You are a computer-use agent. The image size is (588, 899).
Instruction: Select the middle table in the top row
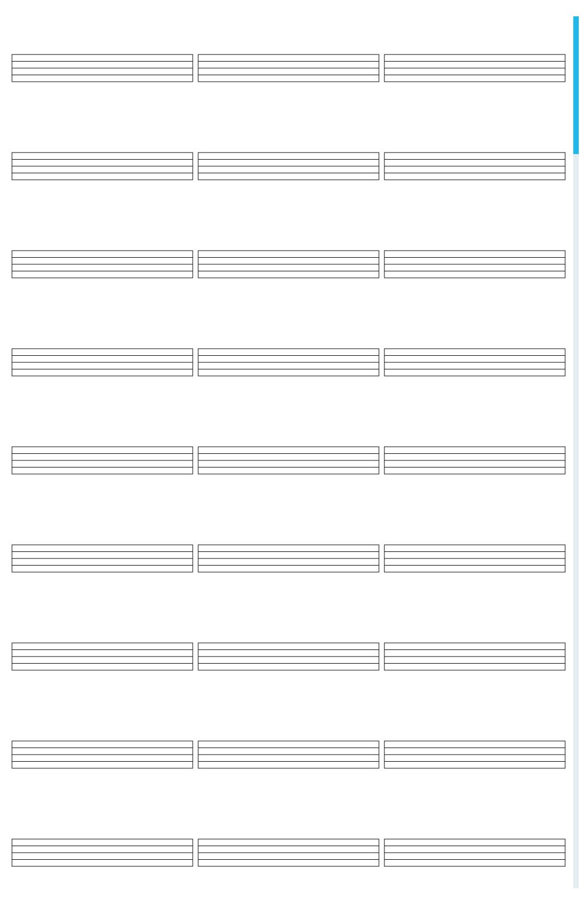289,68
